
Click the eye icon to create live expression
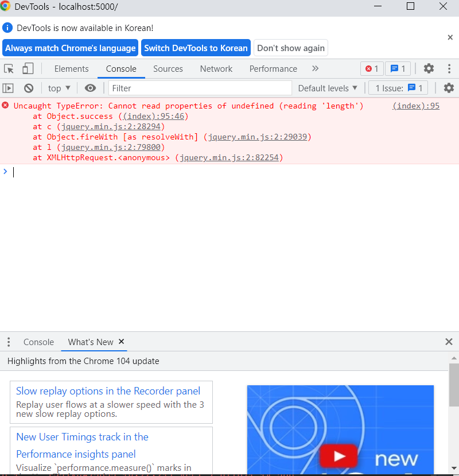pos(90,88)
